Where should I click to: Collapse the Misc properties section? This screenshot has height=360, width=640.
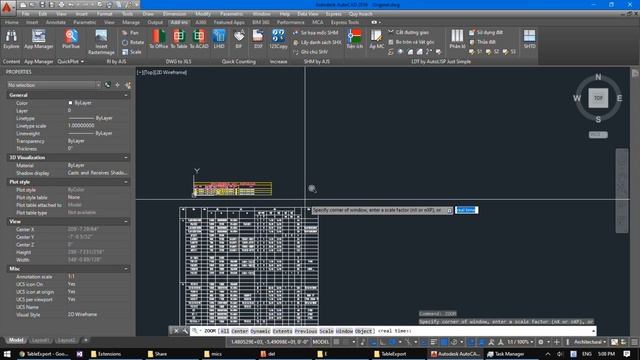click(x=126, y=269)
